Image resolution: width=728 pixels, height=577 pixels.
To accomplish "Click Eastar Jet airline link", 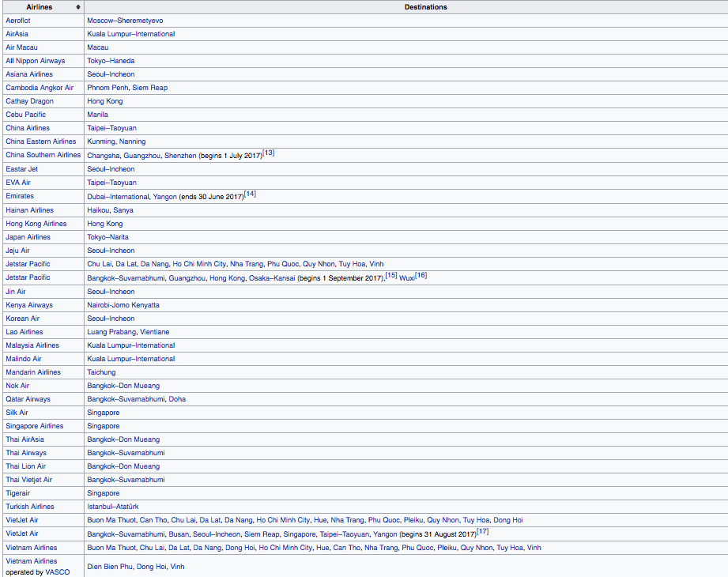I will [22, 169].
